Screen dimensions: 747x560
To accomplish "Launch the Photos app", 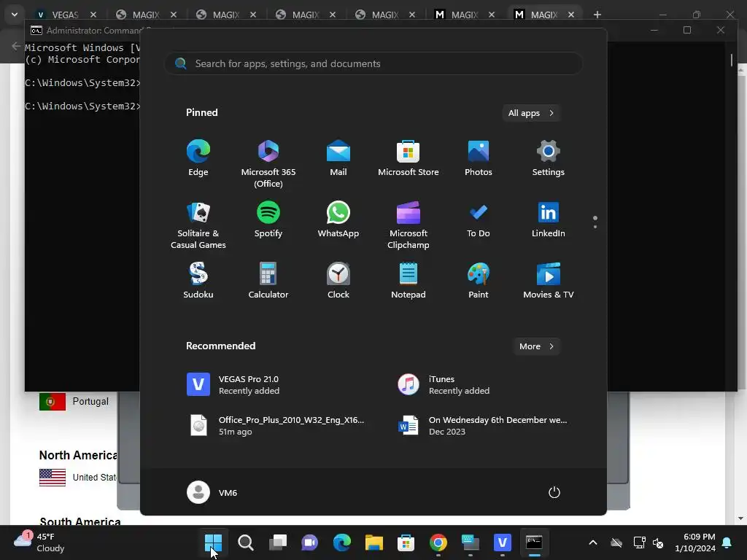I will (x=479, y=158).
